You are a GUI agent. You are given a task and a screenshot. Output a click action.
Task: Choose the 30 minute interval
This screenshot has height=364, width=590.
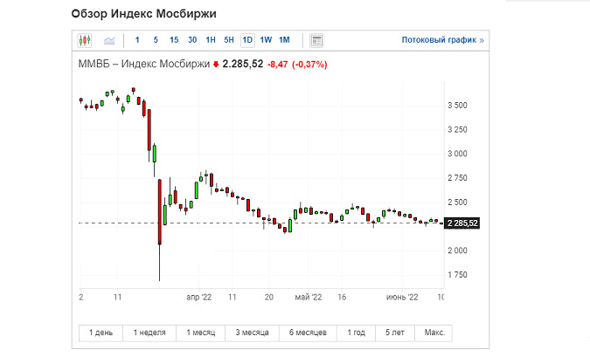coord(192,40)
